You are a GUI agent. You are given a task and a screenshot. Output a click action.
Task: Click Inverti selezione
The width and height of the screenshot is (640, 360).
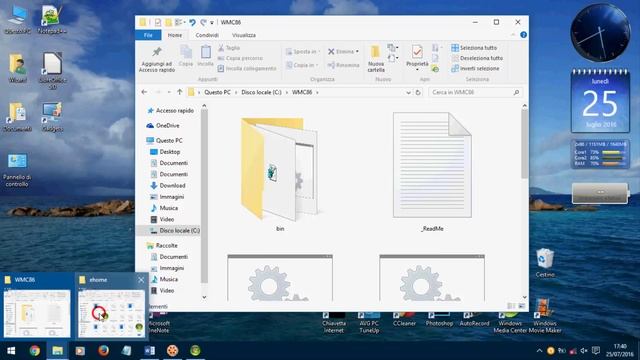(476, 69)
